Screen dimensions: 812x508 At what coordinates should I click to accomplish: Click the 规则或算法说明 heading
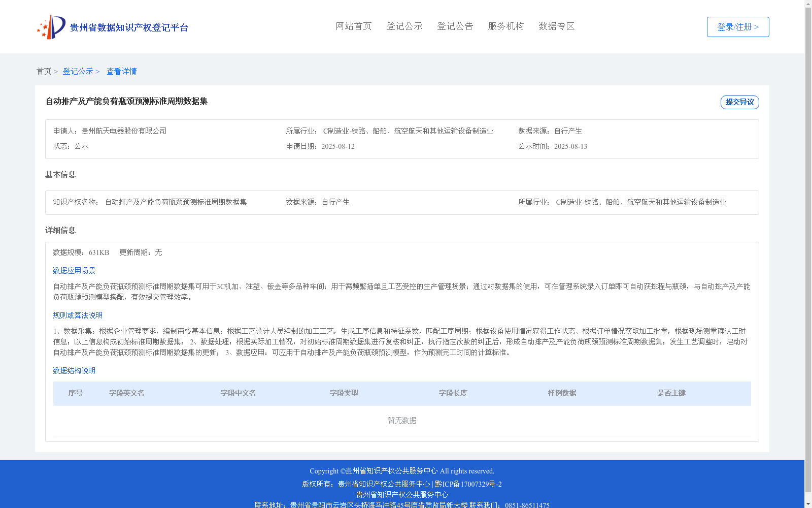point(78,315)
